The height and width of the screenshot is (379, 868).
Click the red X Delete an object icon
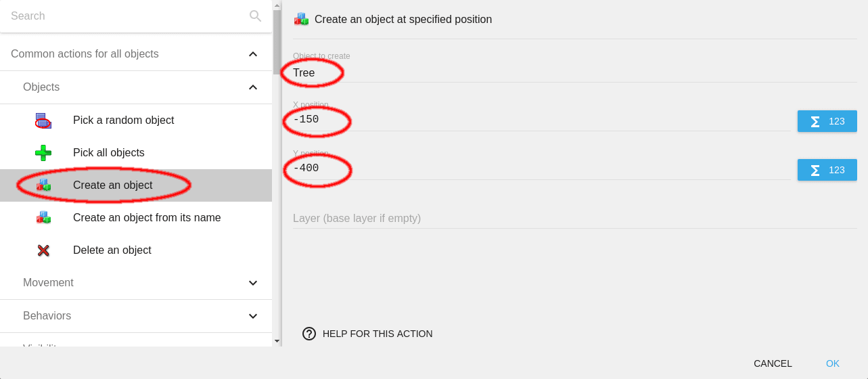coord(43,250)
